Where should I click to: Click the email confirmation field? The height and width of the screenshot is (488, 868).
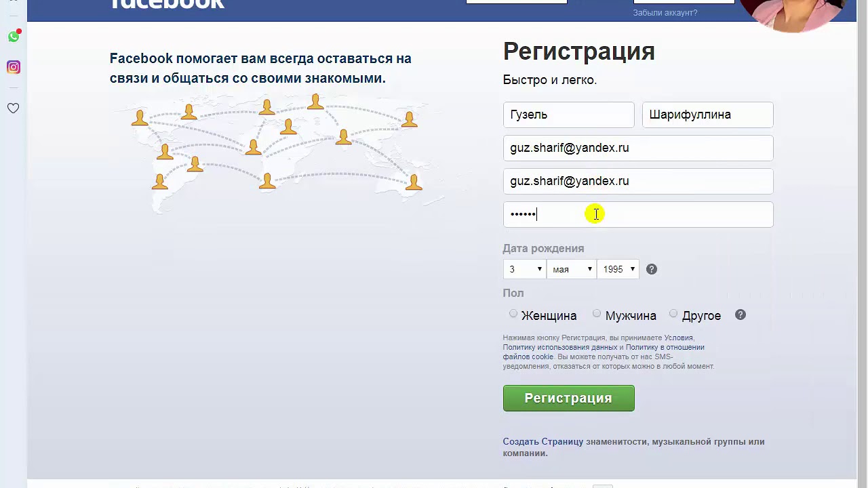[638, 181]
